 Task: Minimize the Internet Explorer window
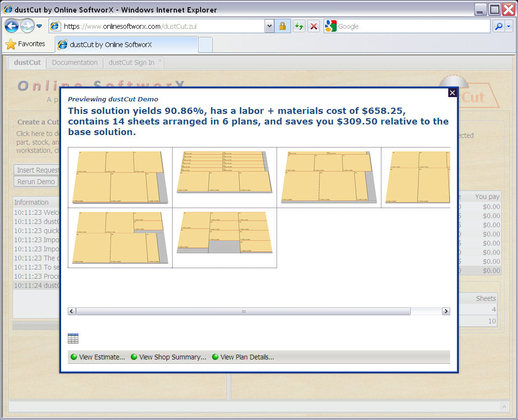tap(480, 10)
